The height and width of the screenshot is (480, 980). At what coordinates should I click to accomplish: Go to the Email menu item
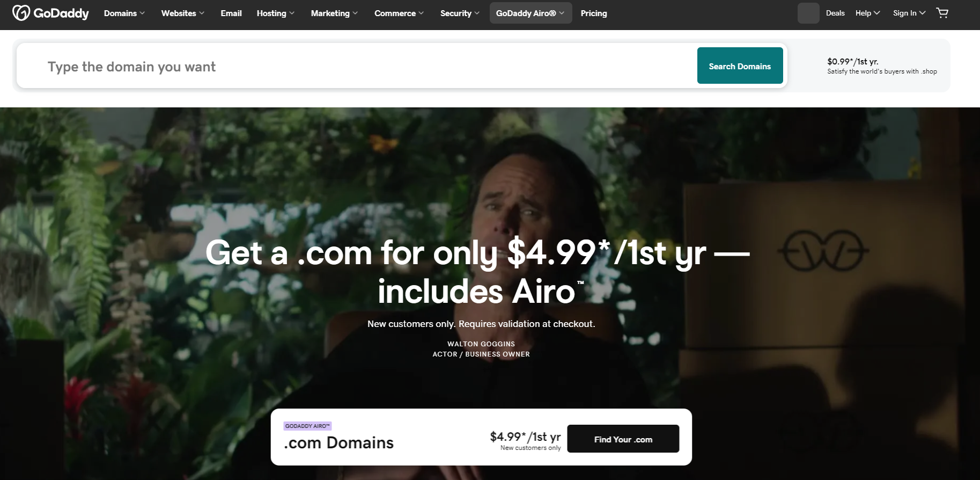(x=231, y=13)
